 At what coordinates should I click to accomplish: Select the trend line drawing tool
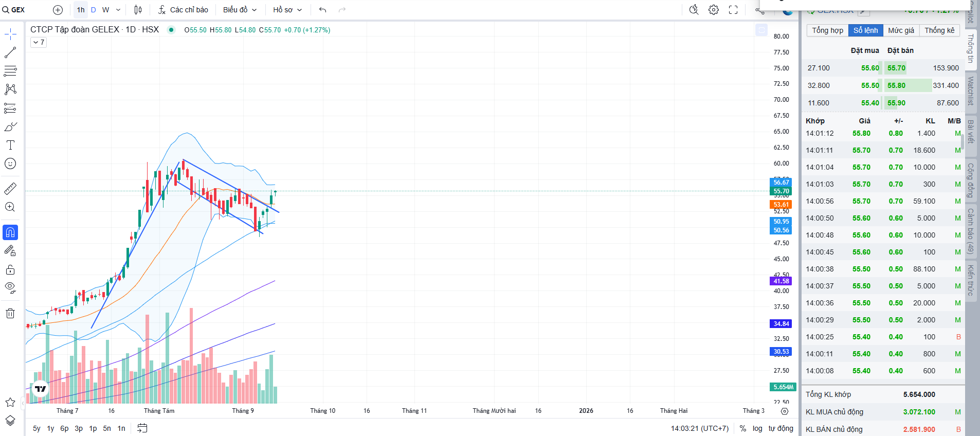(x=10, y=52)
